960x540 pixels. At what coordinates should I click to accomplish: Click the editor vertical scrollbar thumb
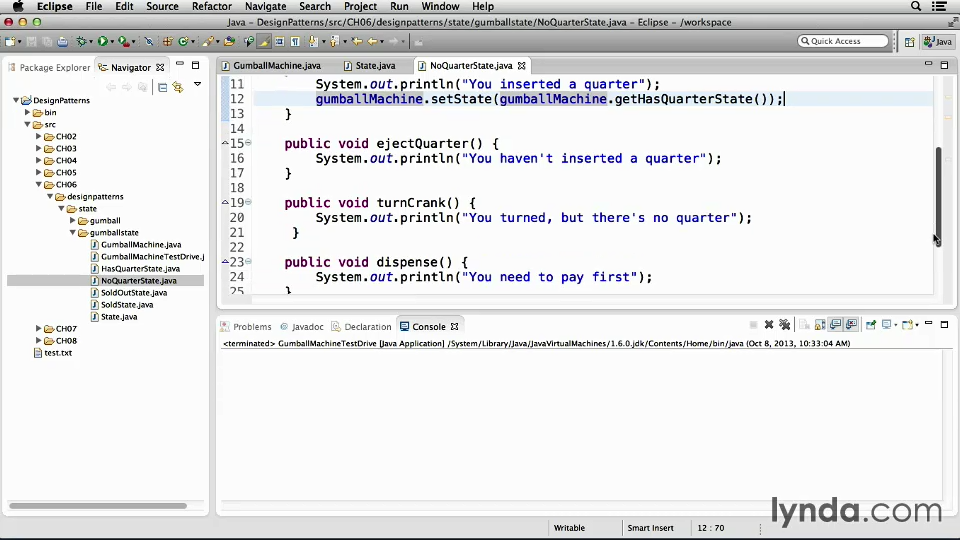pyautogui.click(x=938, y=195)
